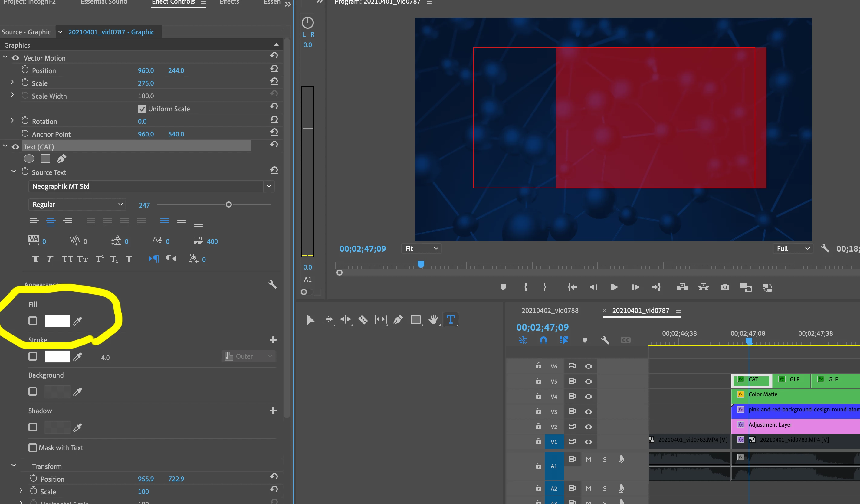Open the Fit zoom level dropdown

[x=421, y=249]
